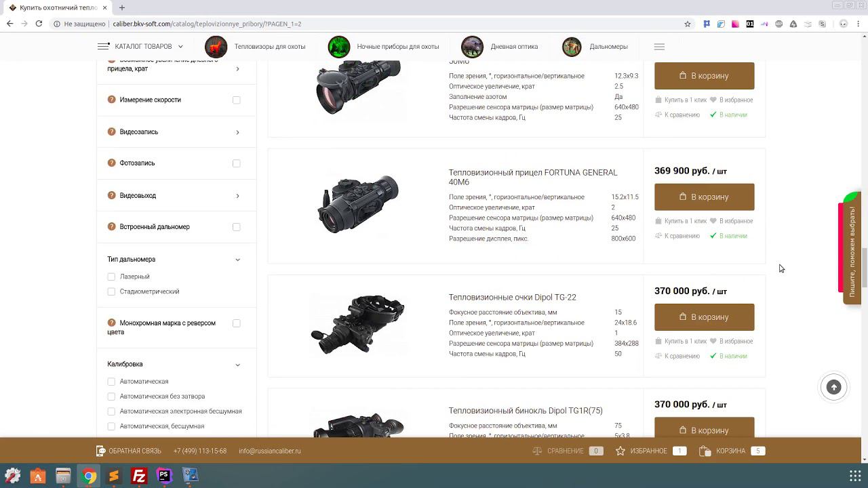868x488 pixels.
Task: Open Избранное star in bottom bar
Action: pyautogui.click(x=620, y=451)
